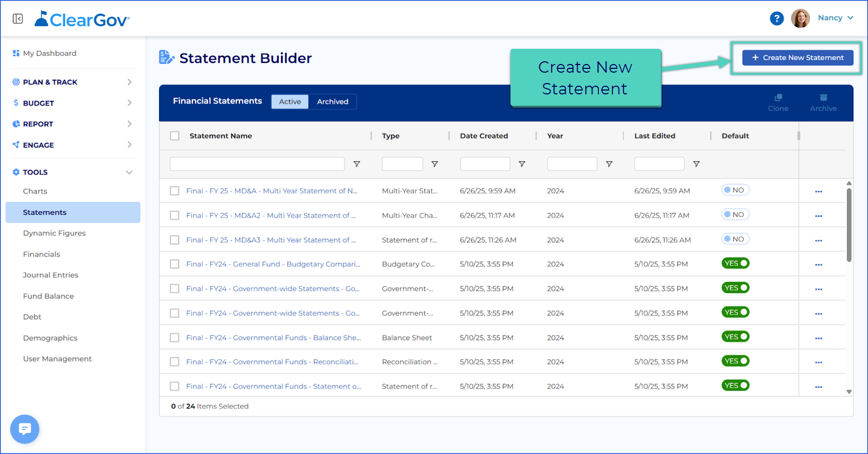
Task: Expand the Budget menu chevron
Action: coord(129,103)
